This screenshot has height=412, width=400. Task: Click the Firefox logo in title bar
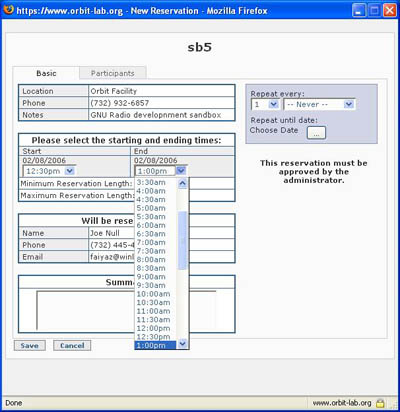8,9
